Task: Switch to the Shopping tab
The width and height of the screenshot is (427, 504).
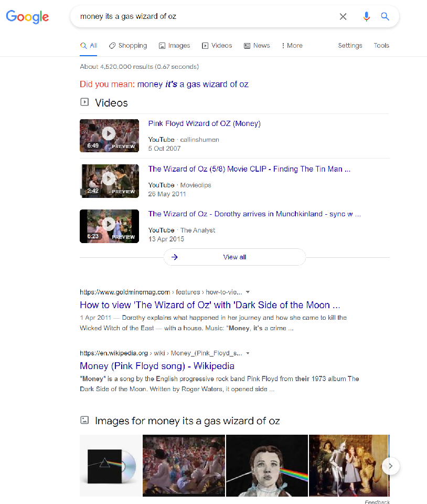Action: [x=128, y=46]
